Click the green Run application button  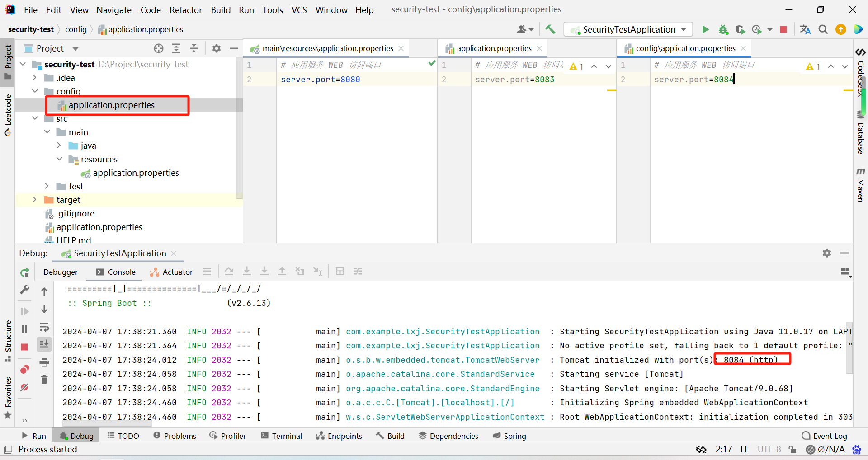tap(705, 29)
